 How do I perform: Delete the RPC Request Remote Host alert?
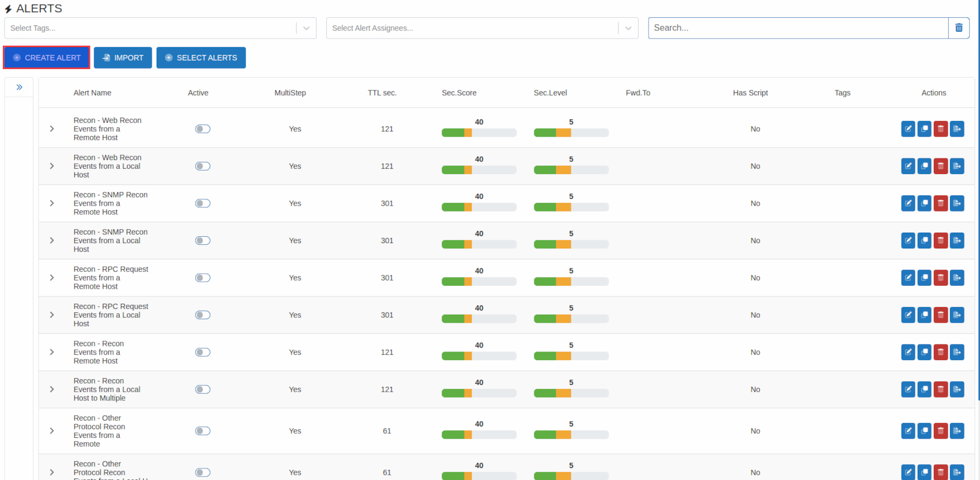pos(940,278)
